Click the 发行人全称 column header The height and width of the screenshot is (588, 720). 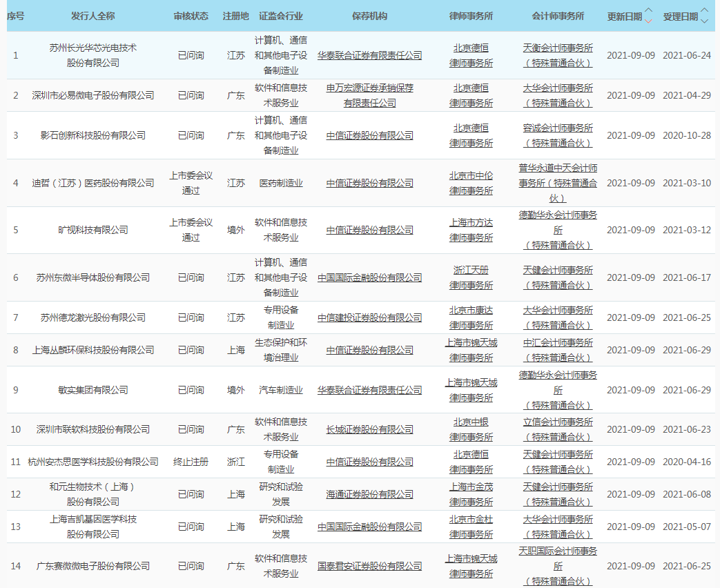[x=93, y=16]
